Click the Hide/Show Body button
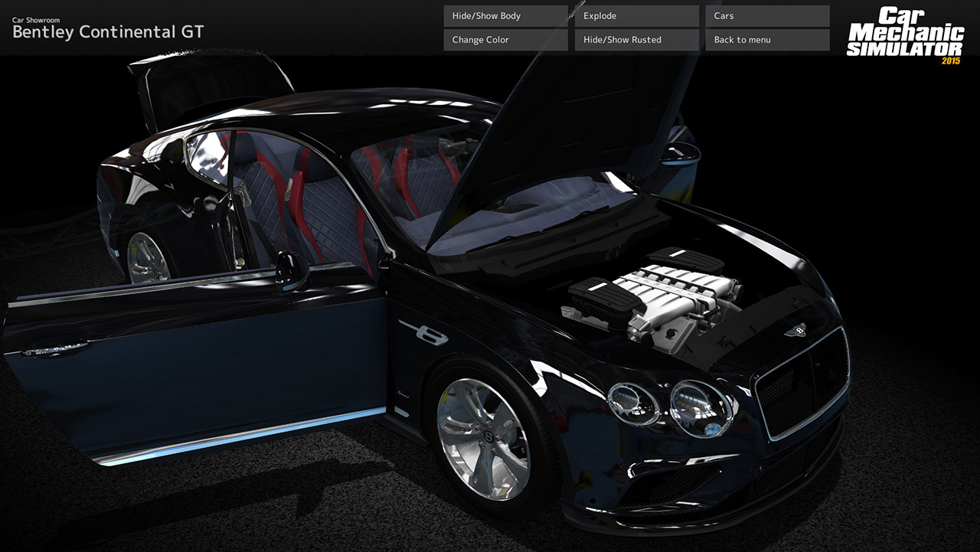 point(505,15)
